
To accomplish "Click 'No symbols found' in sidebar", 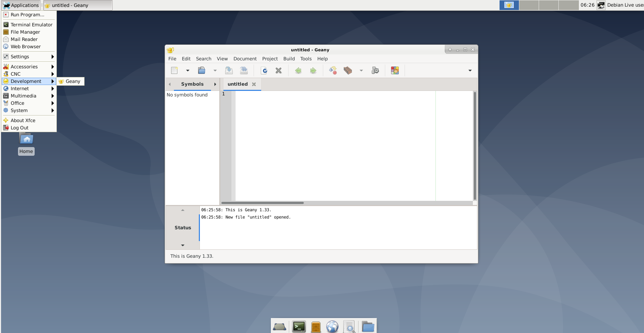I will coord(187,95).
